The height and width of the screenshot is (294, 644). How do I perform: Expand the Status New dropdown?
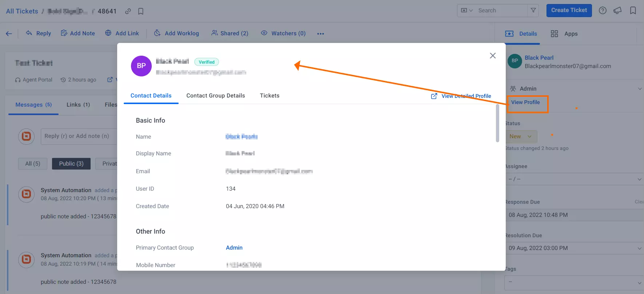(521, 136)
